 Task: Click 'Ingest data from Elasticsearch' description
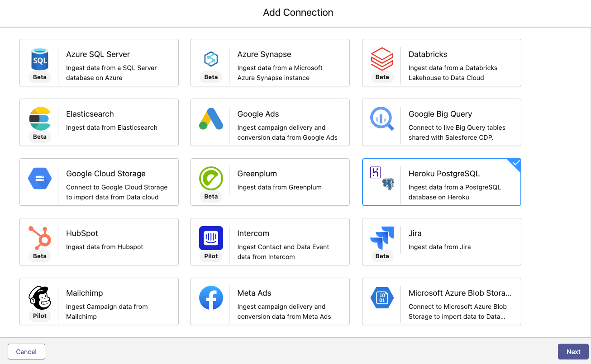click(112, 128)
